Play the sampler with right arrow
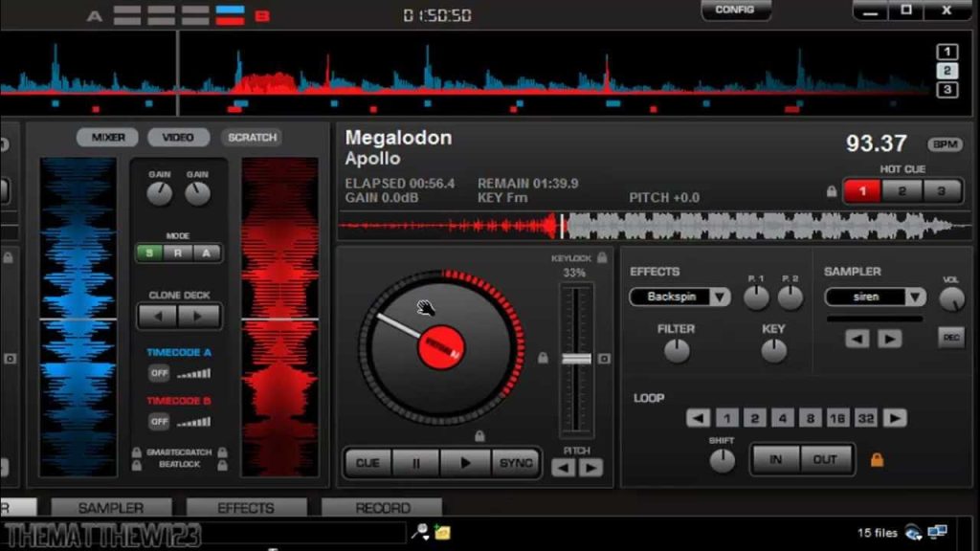 coord(889,340)
